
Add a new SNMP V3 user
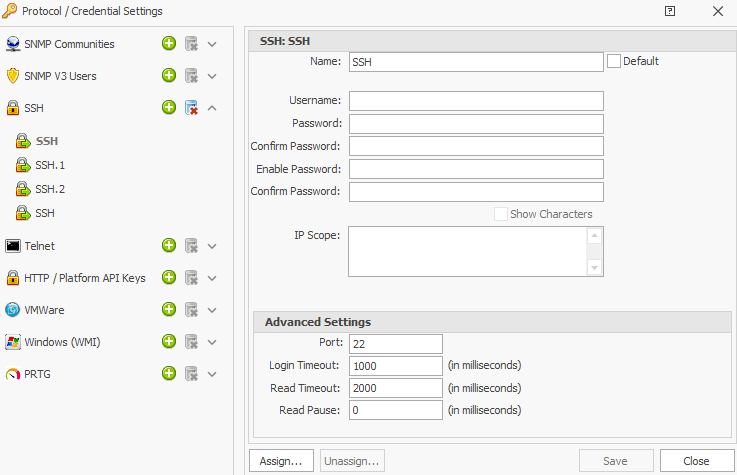point(169,76)
